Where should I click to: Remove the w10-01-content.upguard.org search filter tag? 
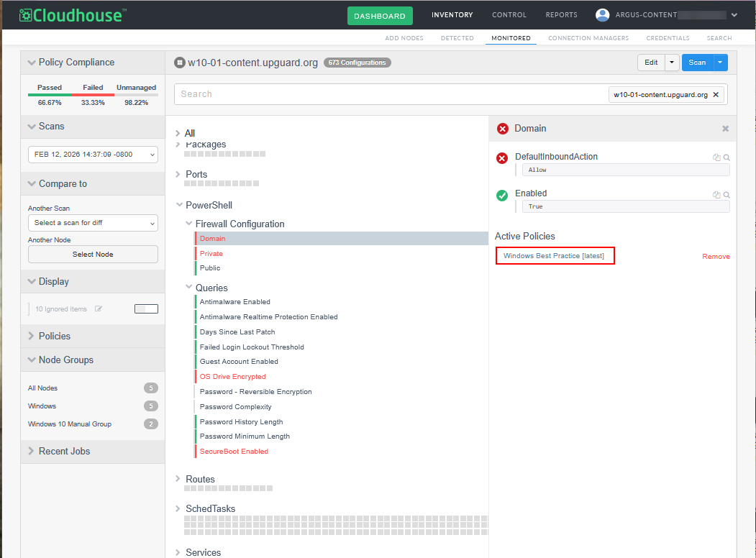tap(716, 94)
